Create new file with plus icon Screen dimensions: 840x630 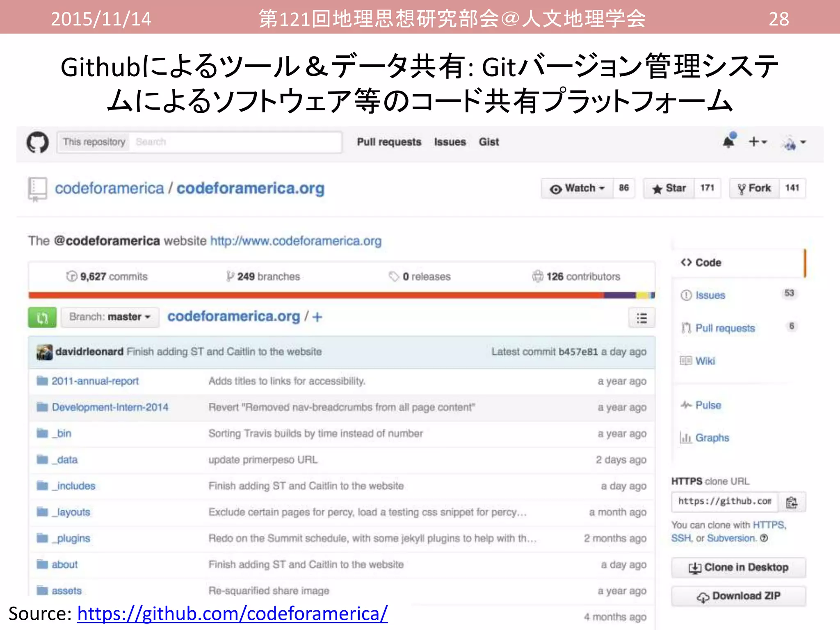[x=317, y=317]
